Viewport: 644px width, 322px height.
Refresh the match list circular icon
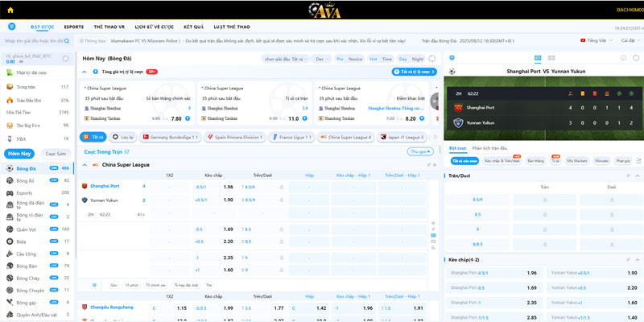point(432,59)
